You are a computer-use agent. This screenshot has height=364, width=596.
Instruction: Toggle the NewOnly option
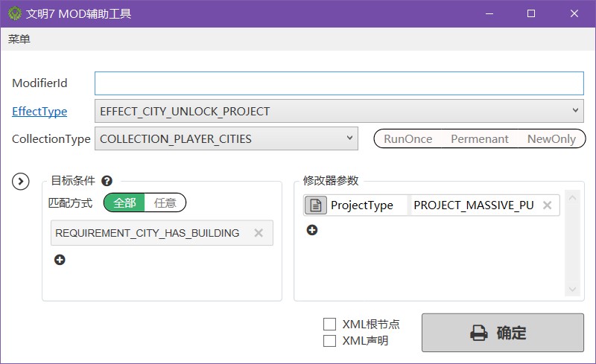(551, 139)
